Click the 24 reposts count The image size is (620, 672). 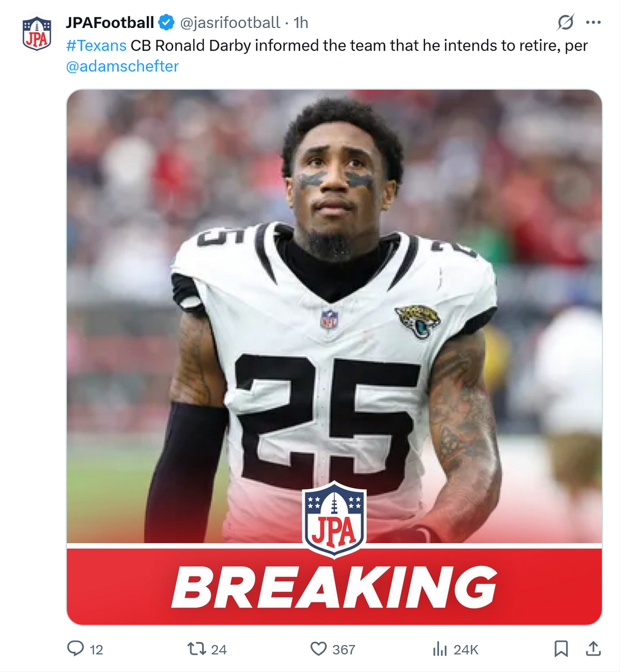coord(219,650)
